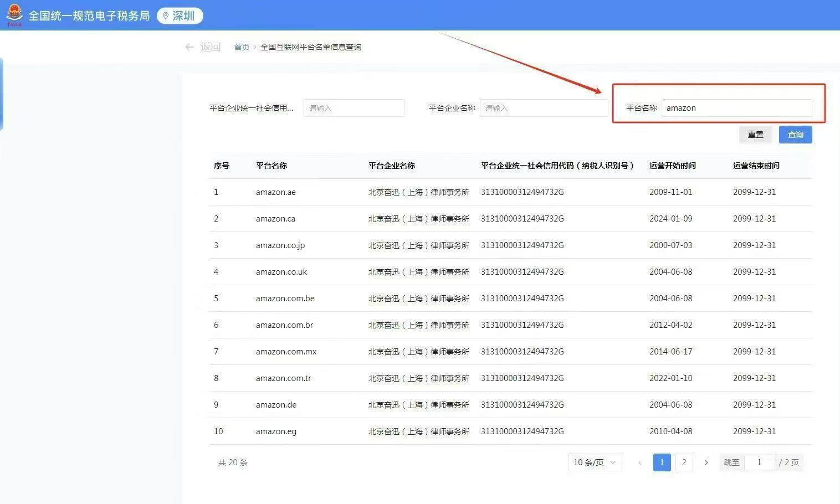
Task: Click the 平台名称 field containing amazon
Action: 736,108
